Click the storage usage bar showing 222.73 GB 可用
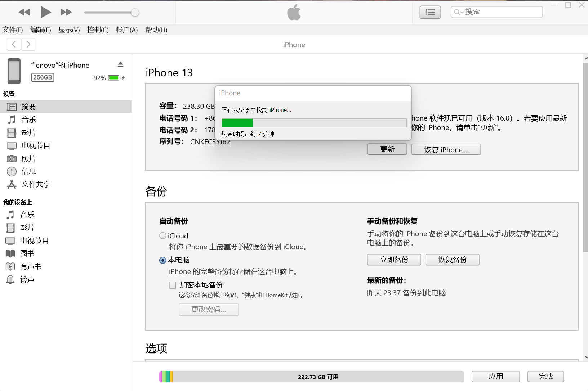 (x=312, y=377)
